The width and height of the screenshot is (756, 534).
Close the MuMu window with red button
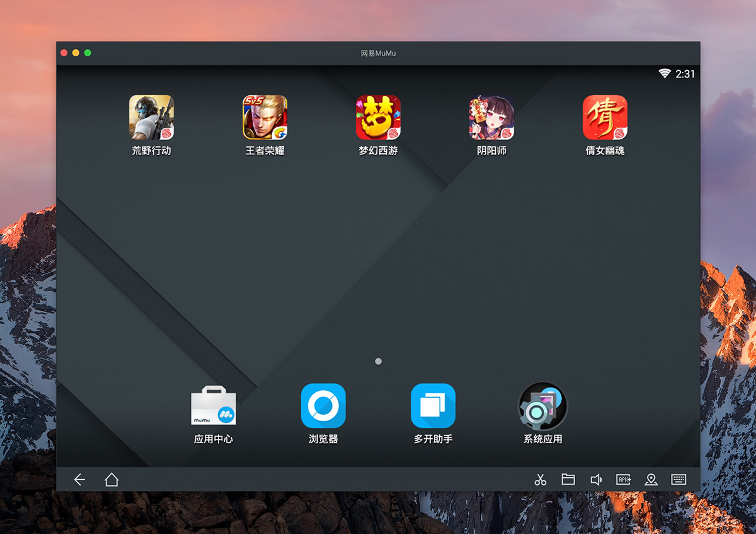pyautogui.click(x=64, y=53)
